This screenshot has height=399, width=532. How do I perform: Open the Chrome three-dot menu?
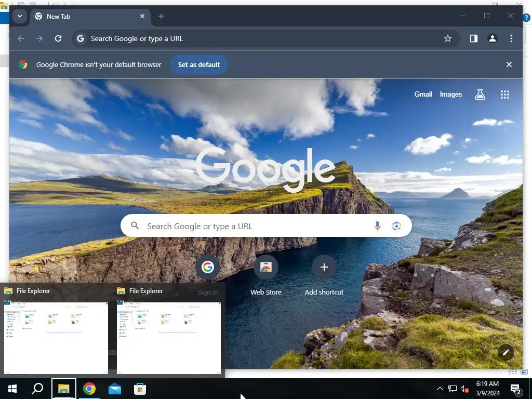coord(511,38)
